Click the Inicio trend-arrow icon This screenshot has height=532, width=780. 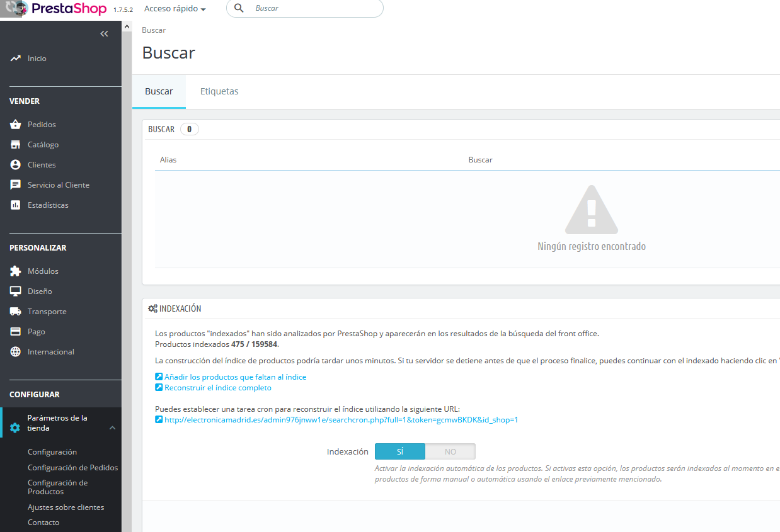click(16, 59)
